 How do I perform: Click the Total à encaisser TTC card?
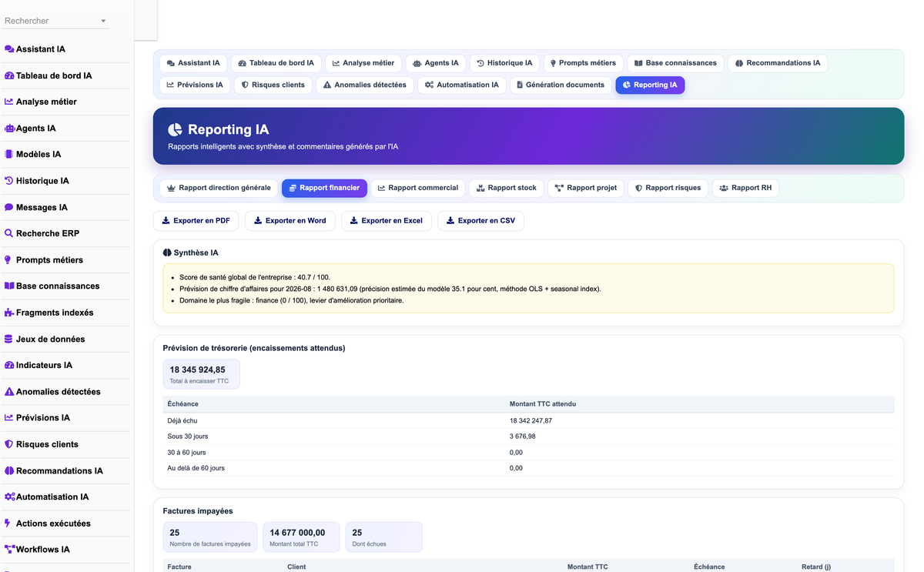point(202,374)
